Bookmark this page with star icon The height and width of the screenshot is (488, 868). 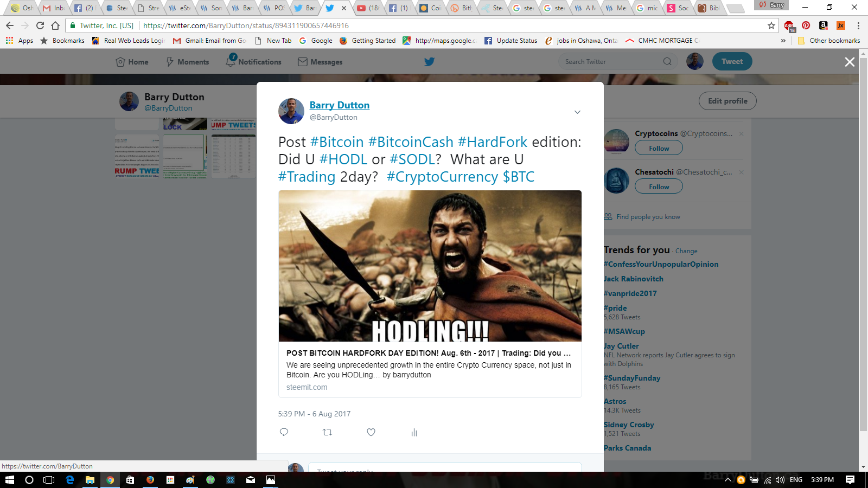[771, 25]
